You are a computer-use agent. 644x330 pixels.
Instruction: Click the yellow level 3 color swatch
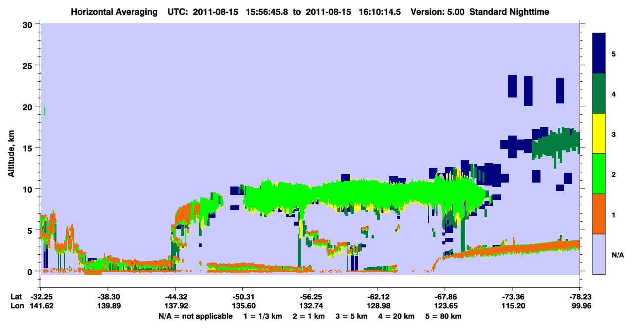[599, 134]
